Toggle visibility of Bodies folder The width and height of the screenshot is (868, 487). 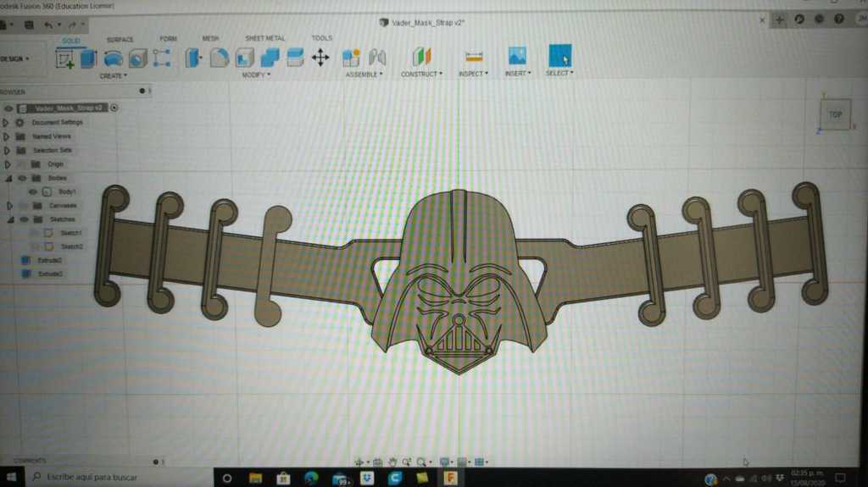click(x=22, y=178)
